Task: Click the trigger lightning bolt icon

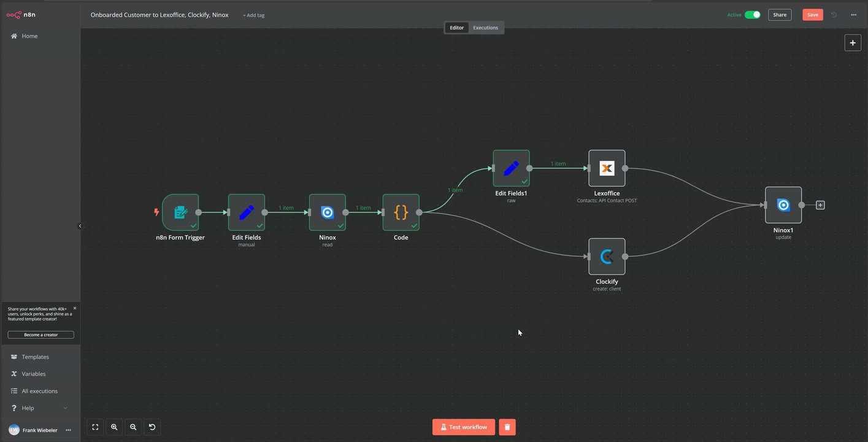Action: coord(156,212)
